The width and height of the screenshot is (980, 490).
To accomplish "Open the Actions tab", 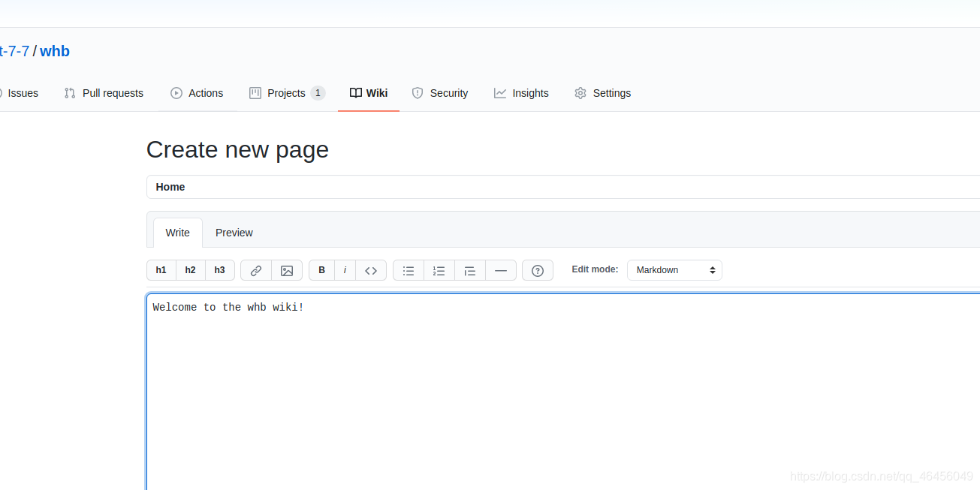I will 197,93.
